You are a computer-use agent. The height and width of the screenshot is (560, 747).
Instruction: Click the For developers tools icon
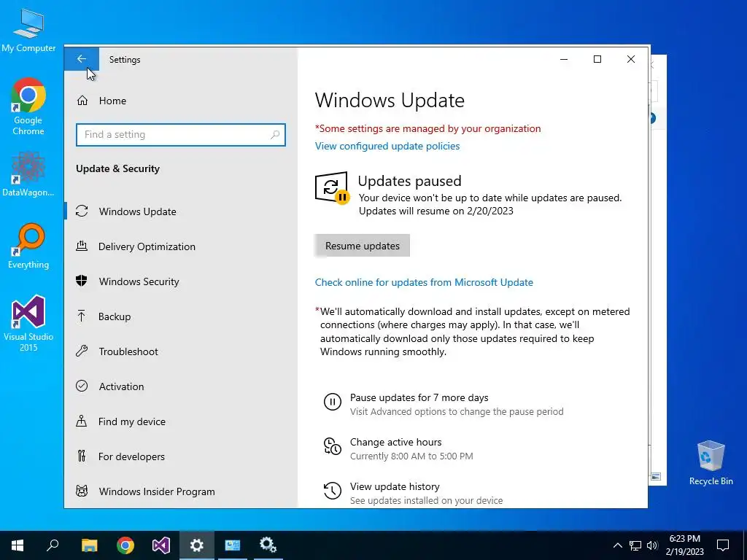(82, 456)
